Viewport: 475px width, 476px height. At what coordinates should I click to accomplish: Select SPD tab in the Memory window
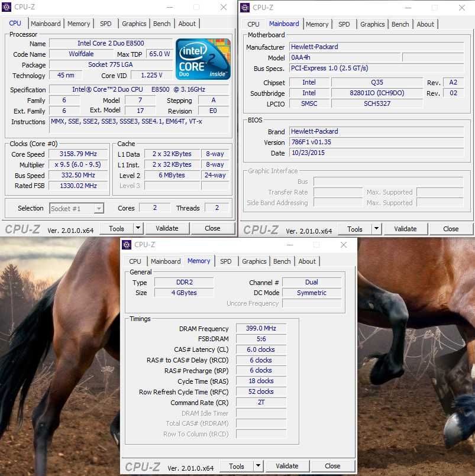(225, 261)
